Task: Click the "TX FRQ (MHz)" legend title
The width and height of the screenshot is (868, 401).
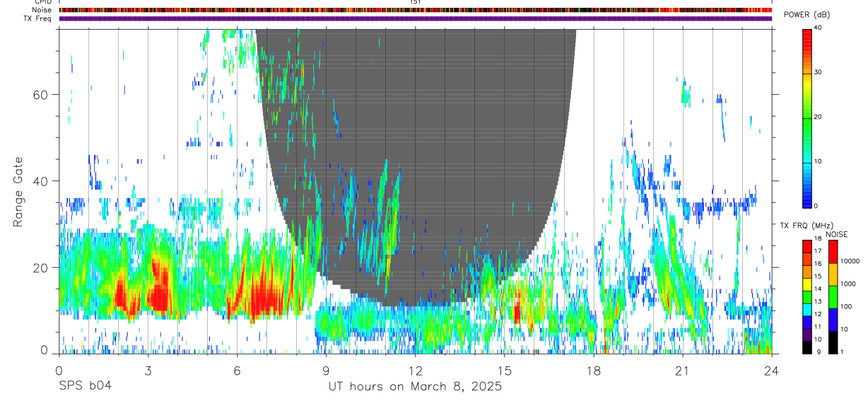Action: pos(806,226)
